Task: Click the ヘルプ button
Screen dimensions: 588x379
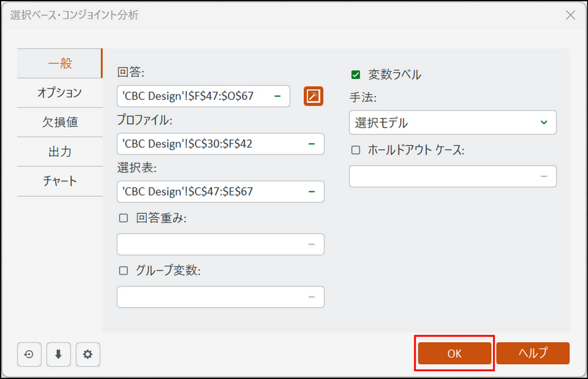Action: [533, 353]
